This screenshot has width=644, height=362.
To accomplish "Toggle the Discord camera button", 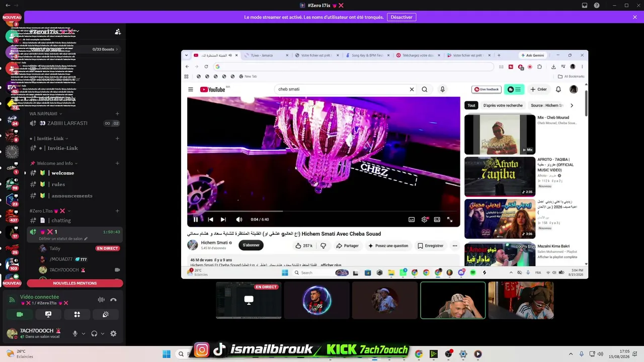I will pos(20,314).
